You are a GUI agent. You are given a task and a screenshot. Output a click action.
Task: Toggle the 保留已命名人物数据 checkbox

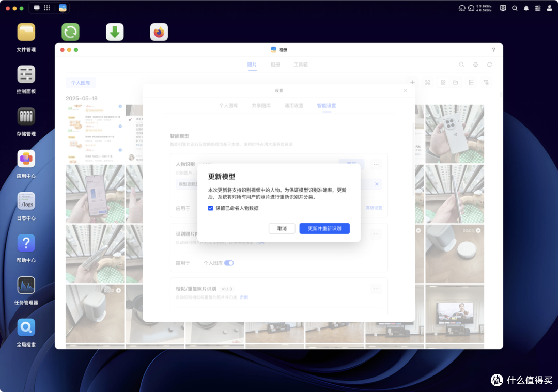click(x=210, y=208)
